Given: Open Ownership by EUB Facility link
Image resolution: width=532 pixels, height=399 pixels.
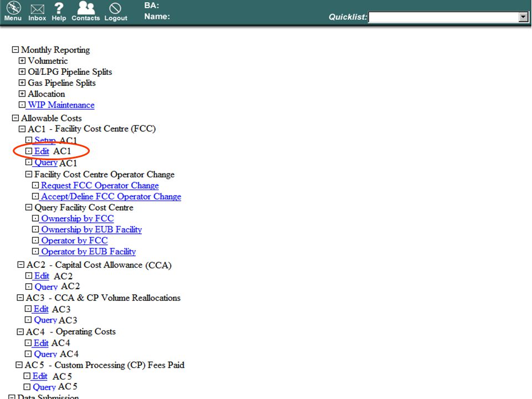Looking at the screenshot, I should (91, 229).
